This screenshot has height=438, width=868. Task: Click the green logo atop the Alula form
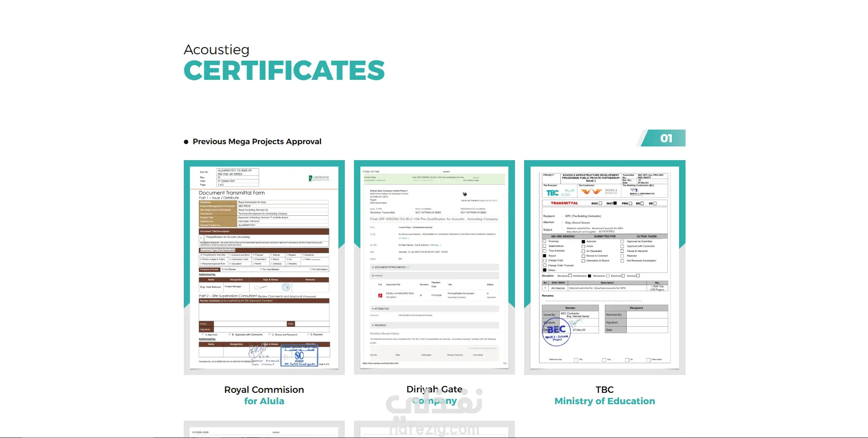coord(319,178)
